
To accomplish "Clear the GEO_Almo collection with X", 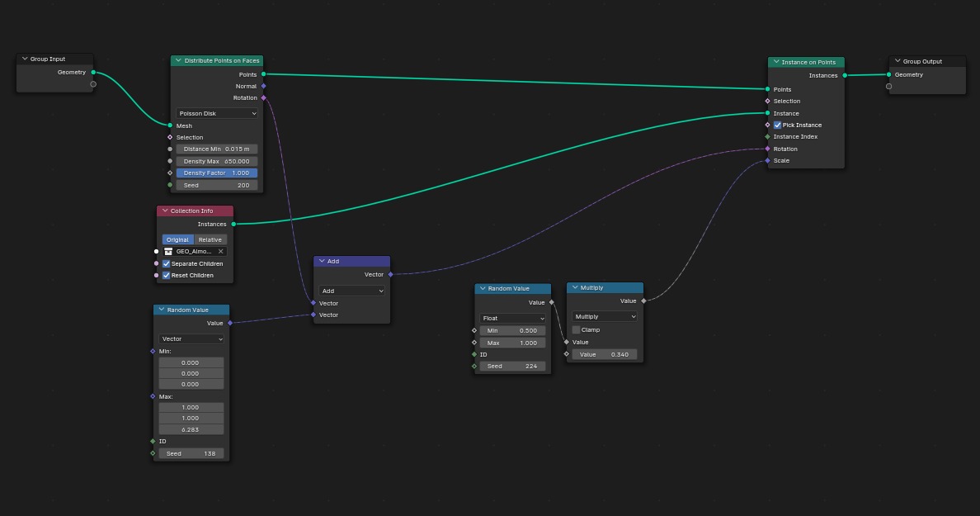I will (x=220, y=252).
